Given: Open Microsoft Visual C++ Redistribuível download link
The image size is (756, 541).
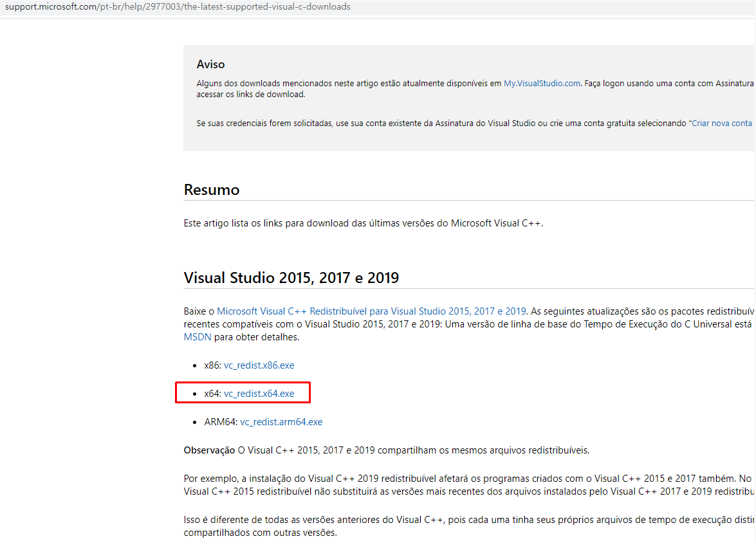Looking at the screenshot, I should tap(371, 311).
